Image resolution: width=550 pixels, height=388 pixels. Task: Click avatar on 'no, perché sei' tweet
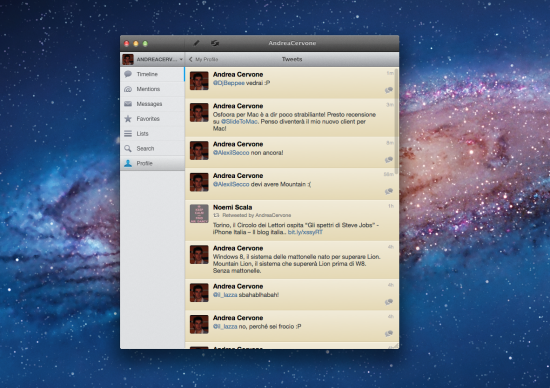click(199, 324)
